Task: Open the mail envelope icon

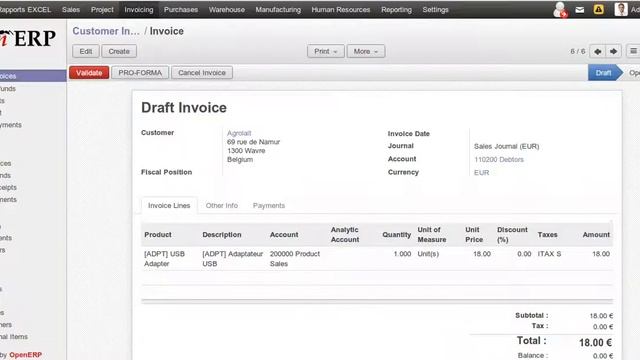Action: tap(579, 10)
